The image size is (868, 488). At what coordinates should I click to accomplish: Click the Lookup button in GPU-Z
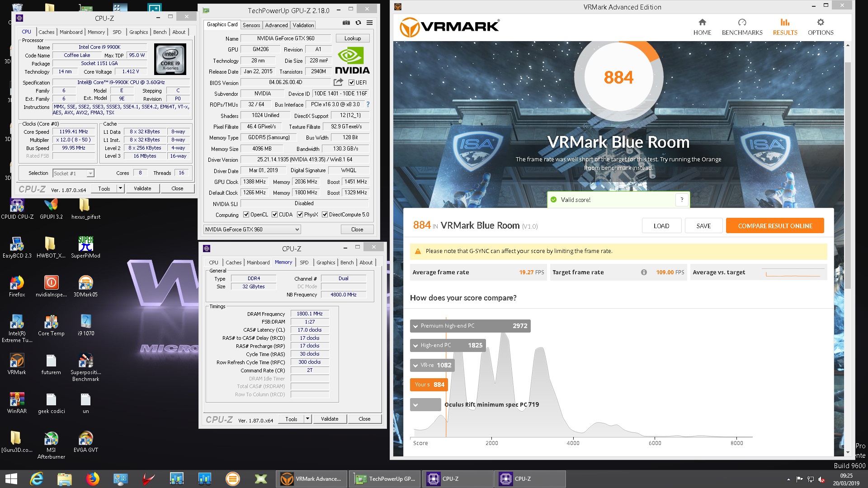click(x=353, y=38)
